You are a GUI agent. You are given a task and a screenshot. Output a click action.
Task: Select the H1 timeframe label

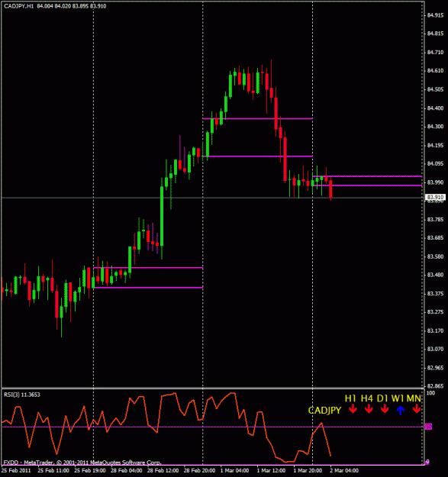350,398
